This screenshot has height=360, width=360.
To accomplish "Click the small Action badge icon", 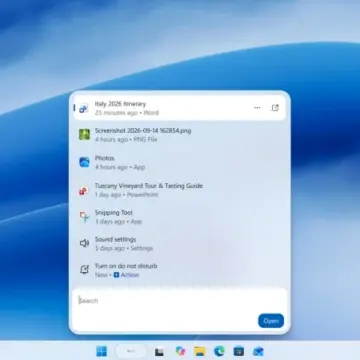I will click(x=116, y=275).
